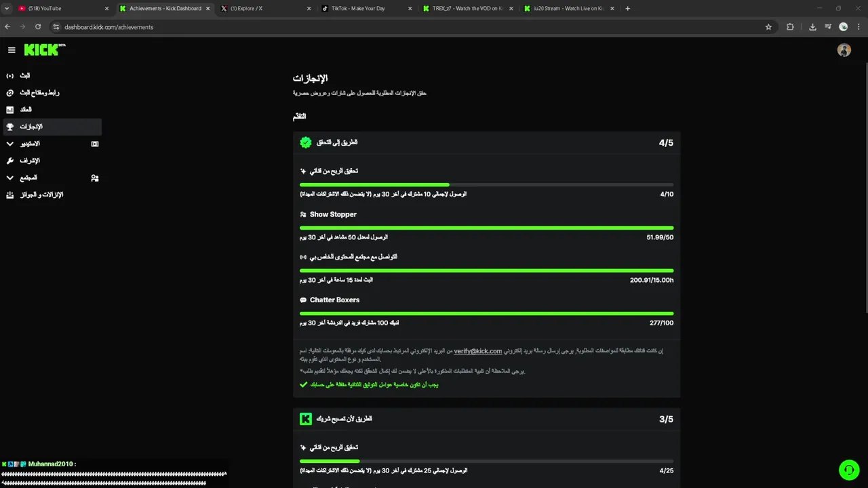This screenshot has height=488, width=868.
Task: Open the browser tab search dropdown
Action: pyautogui.click(x=7, y=9)
